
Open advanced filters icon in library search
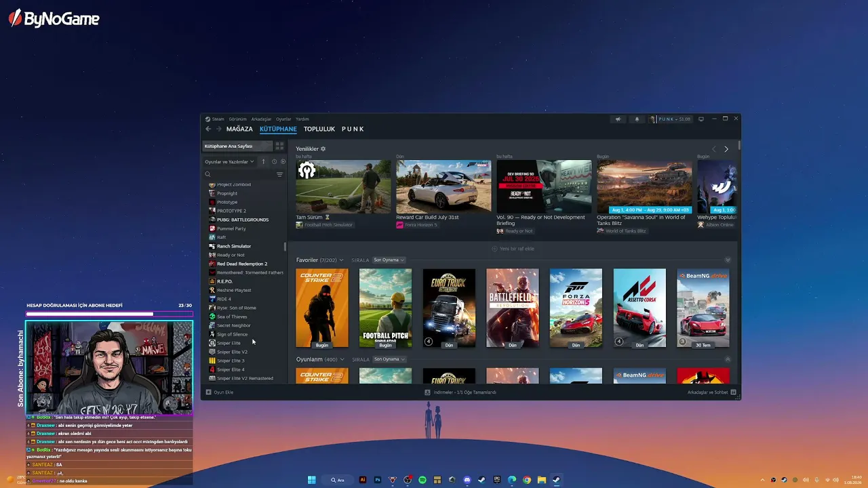click(x=279, y=174)
